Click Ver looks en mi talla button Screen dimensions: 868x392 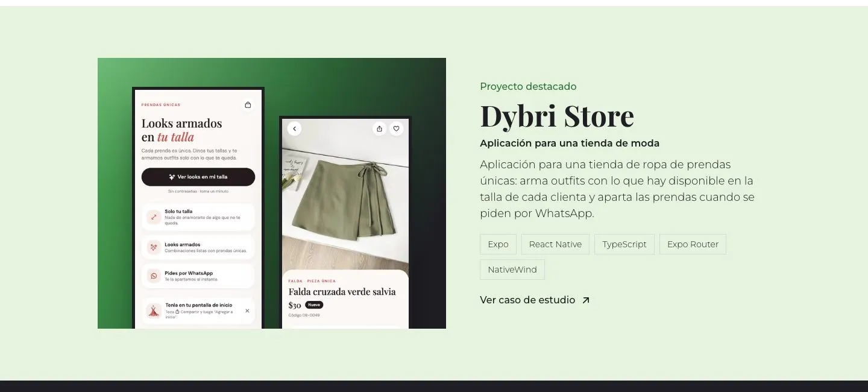point(198,177)
